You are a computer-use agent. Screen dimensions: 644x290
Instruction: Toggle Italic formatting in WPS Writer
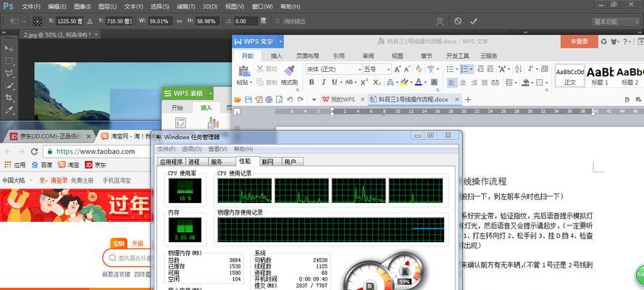pos(323,82)
